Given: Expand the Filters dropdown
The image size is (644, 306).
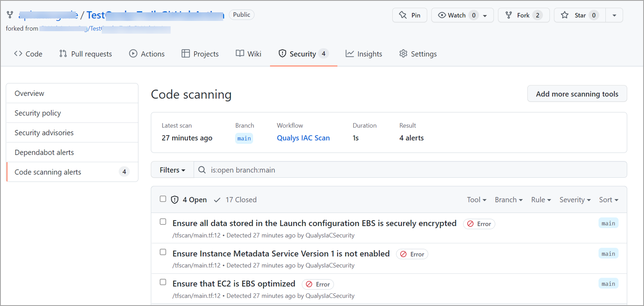Looking at the screenshot, I should point(172,170).
